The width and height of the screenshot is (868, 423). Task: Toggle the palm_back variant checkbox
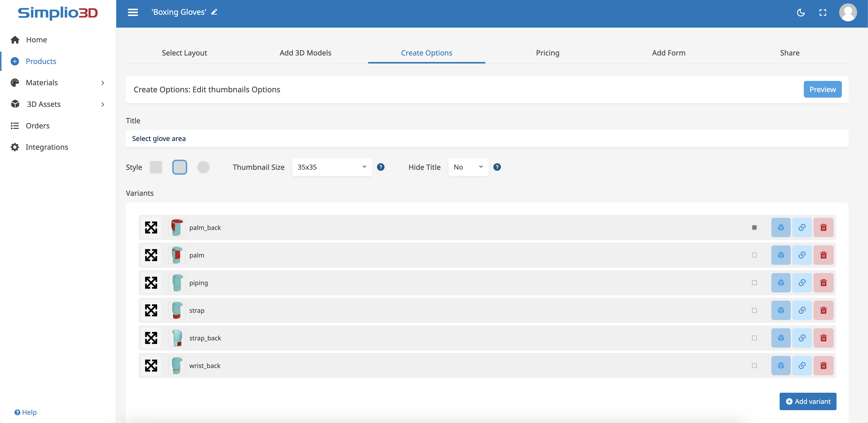pyautogui.click(x=754, y=227)
